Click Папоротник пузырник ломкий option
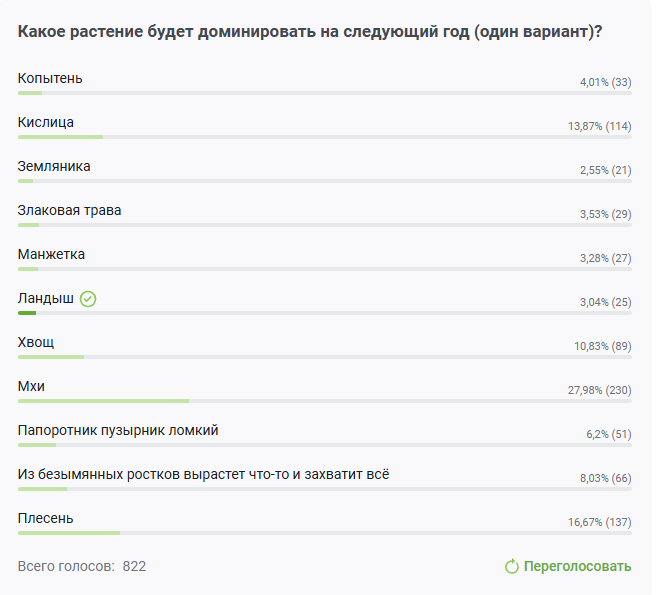The width and height of the screenshot is (656, 595). pyautogui.click(x=118, y=430)
